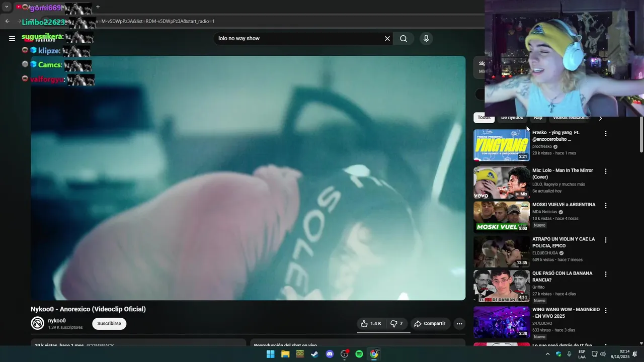Click title 'ATRAPO UN VIOLIN Y CAE LA POLICIA, EPICO'
The height and width of the screenshot is (362, 644).
[563, 242]
